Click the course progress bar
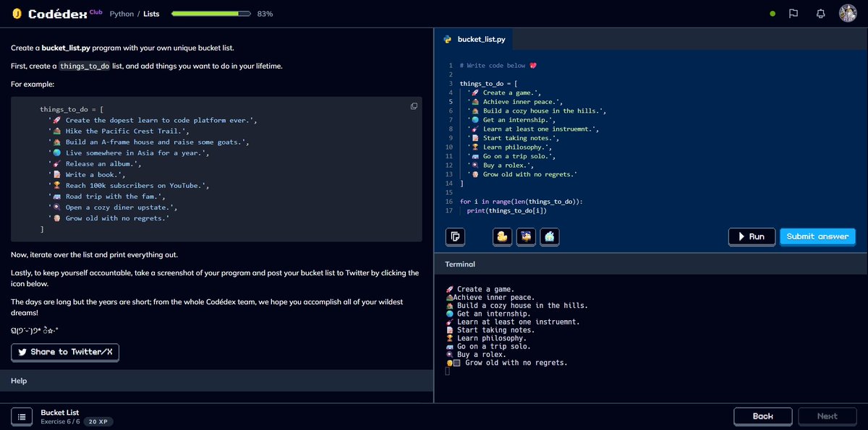The width and height of the screenshot is (868, 430). coord(210,14)
